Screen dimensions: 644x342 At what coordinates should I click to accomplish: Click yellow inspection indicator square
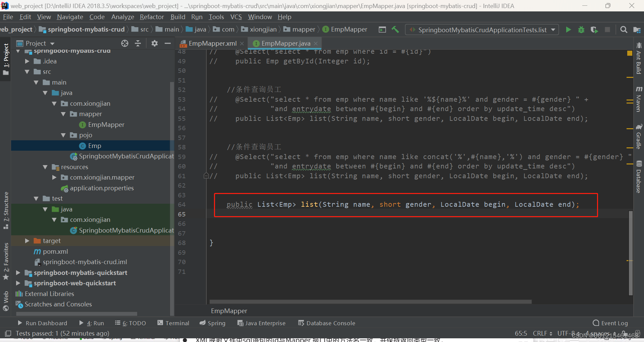(x=630, y=53)
